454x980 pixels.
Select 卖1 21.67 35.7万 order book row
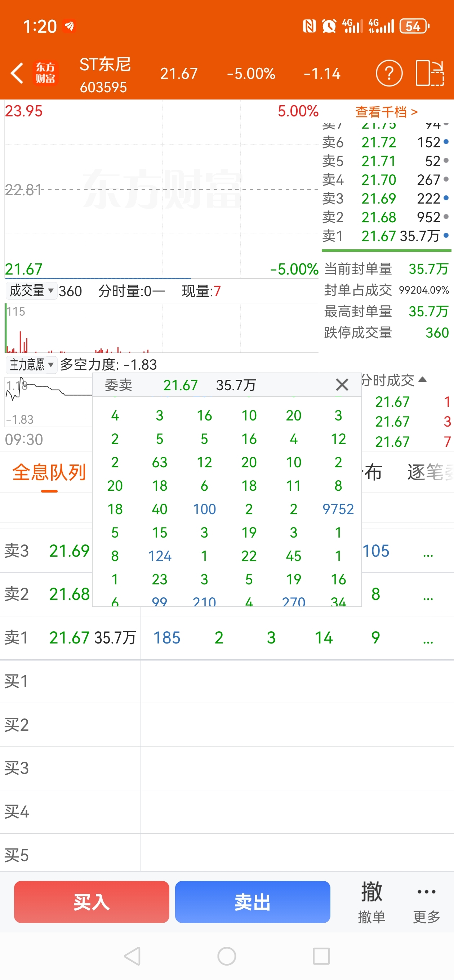point(386,236)
